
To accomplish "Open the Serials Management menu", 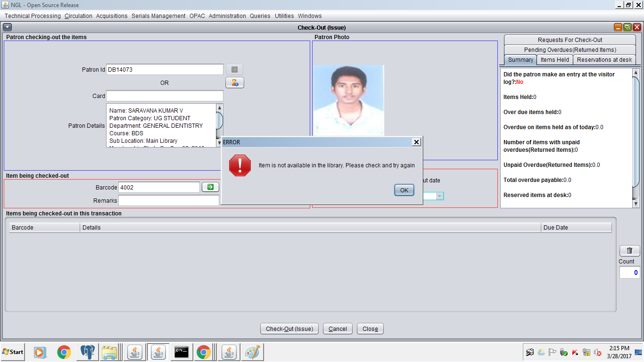I will click(158, 16).
